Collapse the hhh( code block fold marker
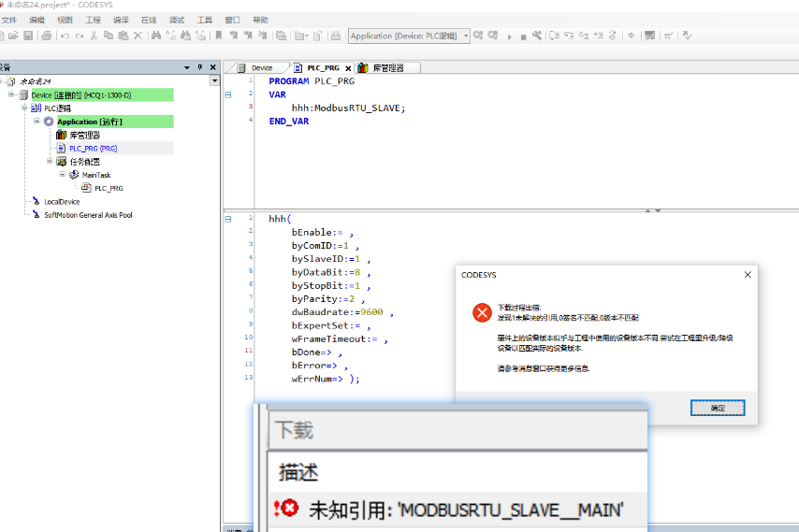The height and width of the screenshot is (532, 799). pyautogui.click(x=227, y=219)
